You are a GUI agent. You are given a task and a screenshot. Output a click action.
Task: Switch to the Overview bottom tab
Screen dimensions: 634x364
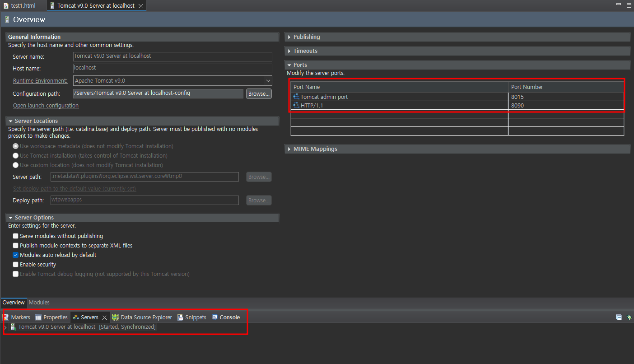[14, 303]
